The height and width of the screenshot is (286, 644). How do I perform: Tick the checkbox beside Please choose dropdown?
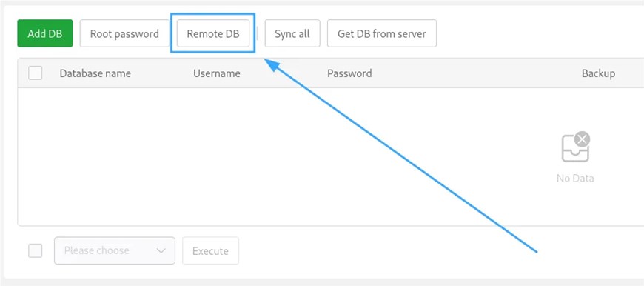[36, 250]
